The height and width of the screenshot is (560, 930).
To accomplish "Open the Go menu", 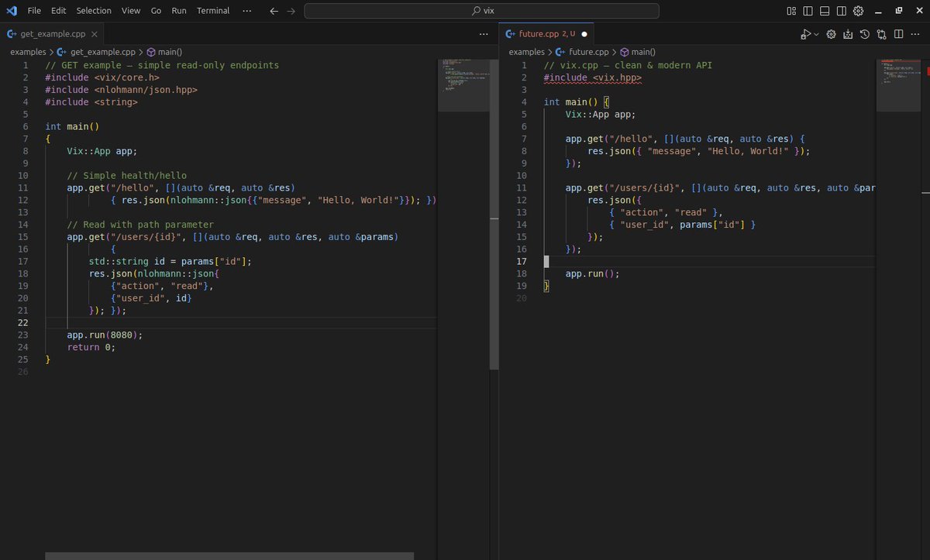I will point(157,11).
